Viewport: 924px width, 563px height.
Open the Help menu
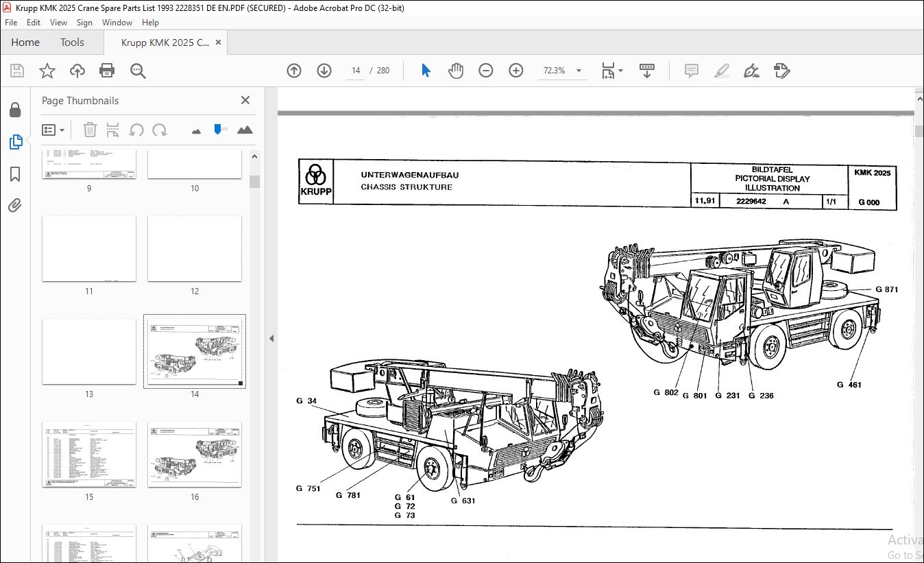(150, 23)
